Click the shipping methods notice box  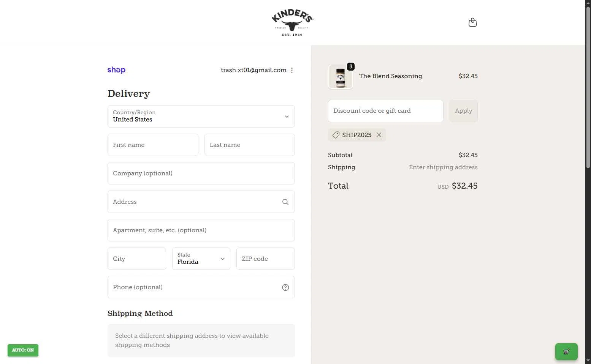point(201,340)
